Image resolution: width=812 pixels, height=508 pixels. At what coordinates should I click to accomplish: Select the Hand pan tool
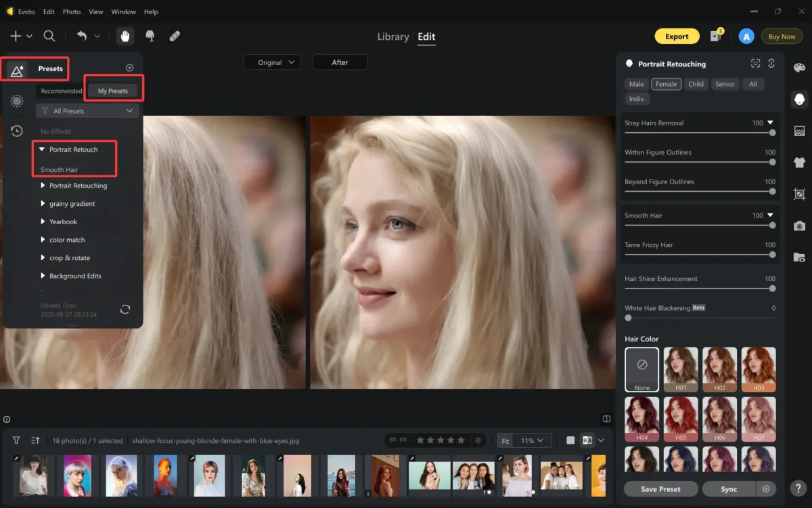pos(125,36)
